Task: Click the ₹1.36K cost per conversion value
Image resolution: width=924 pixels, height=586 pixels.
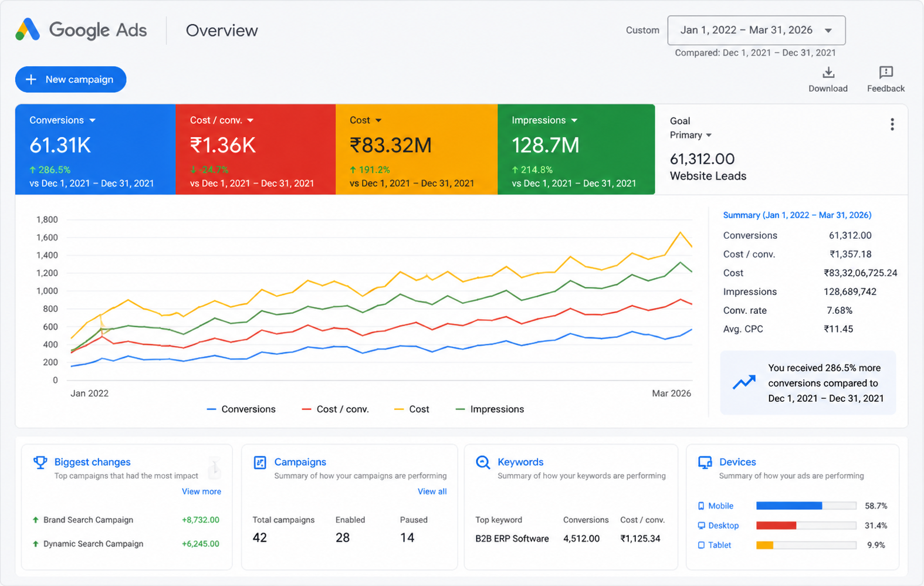Action: point(223,145)
